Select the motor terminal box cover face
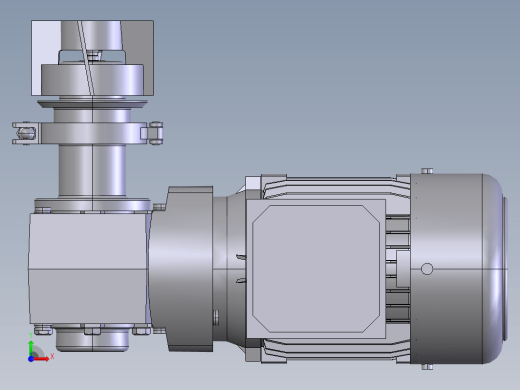 [316, 269]
